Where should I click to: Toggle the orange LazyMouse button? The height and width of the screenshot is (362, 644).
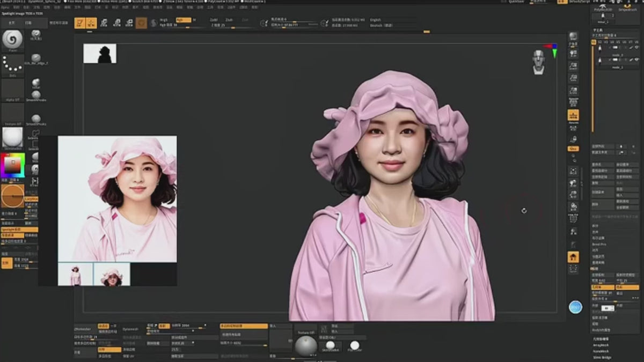[x=32, y=198]
